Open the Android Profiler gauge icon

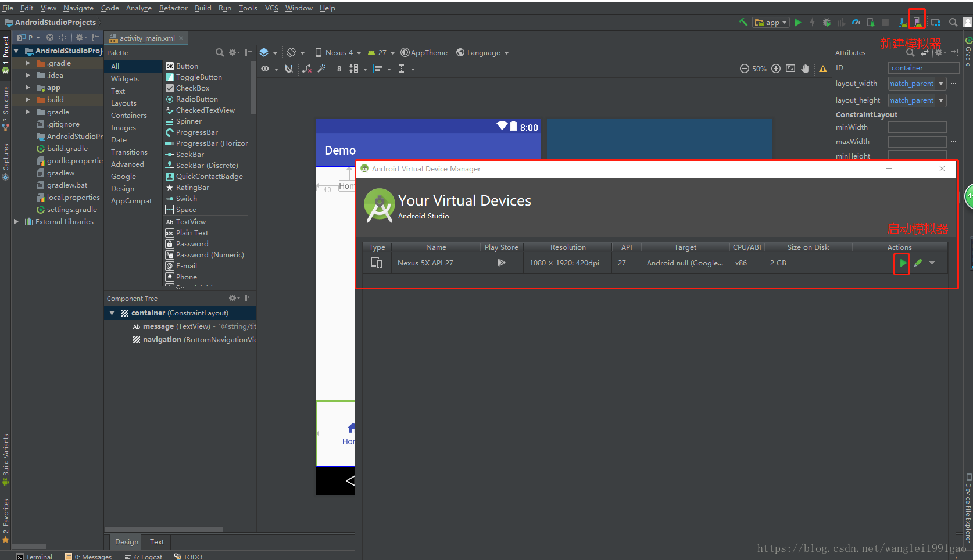[x=856, y=22]
